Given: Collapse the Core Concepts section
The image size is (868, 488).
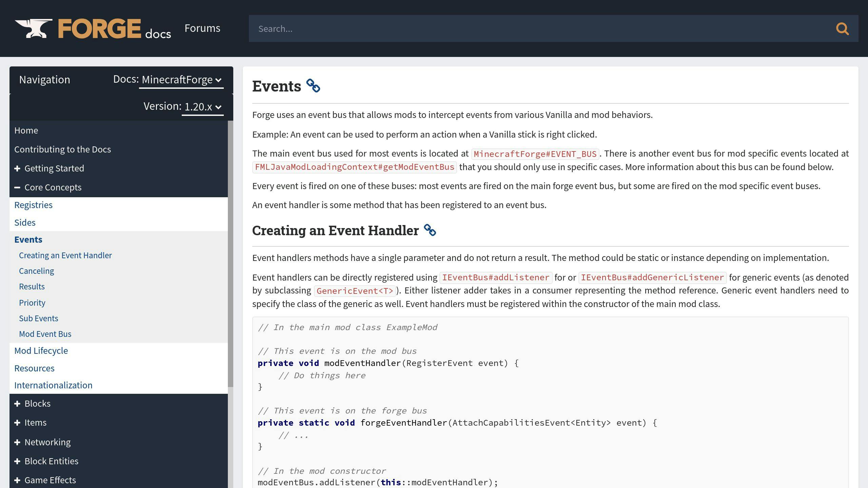Looking at the screenshot, I should pyautogui.click(x=17, y=187).
